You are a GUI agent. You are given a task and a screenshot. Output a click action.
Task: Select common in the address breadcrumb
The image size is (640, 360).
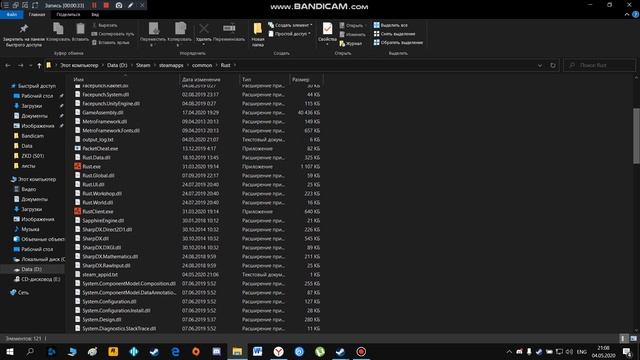point(202,65)
